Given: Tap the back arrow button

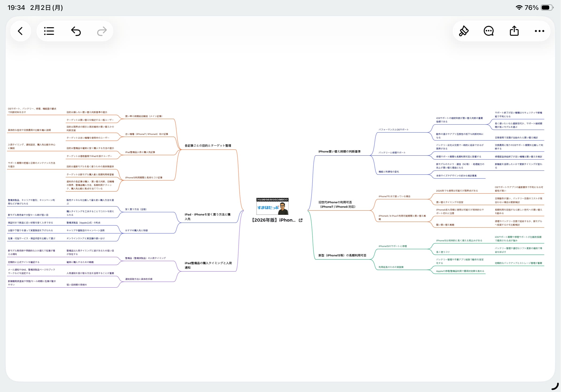Looking at the screenshot, I should (20, 31).
